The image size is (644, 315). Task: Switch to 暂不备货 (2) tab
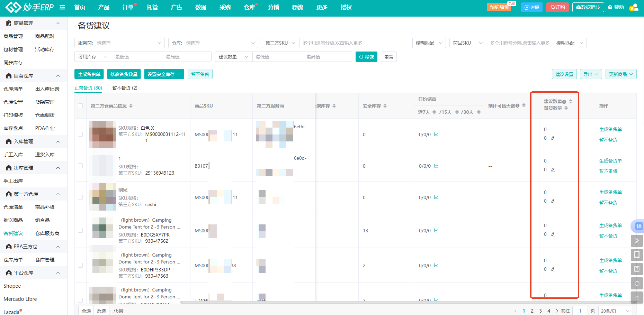tap(125, 88)
